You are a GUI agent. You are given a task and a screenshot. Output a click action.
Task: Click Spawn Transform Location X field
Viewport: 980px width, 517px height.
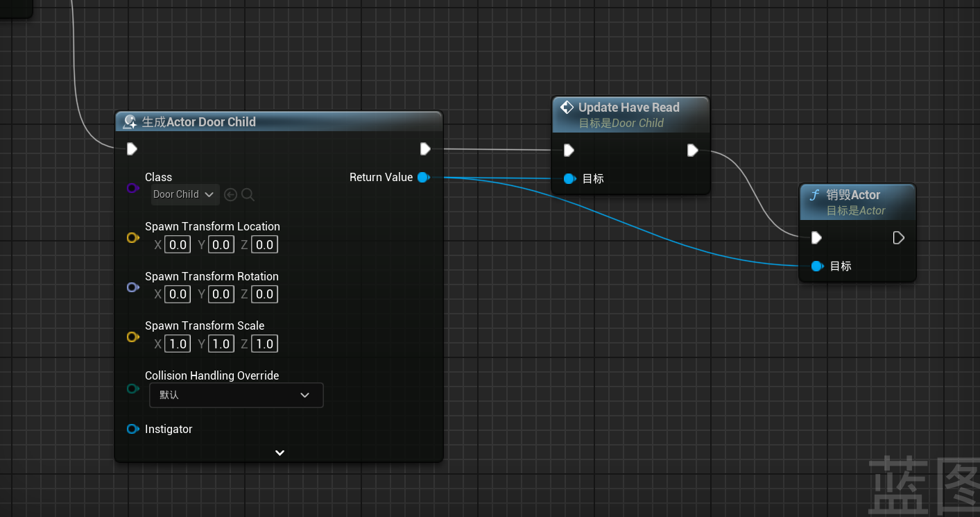pos(178,244)
